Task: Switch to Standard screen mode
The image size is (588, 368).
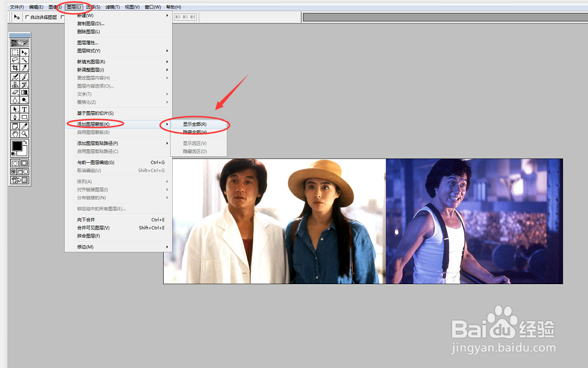Action: (13, 172)
